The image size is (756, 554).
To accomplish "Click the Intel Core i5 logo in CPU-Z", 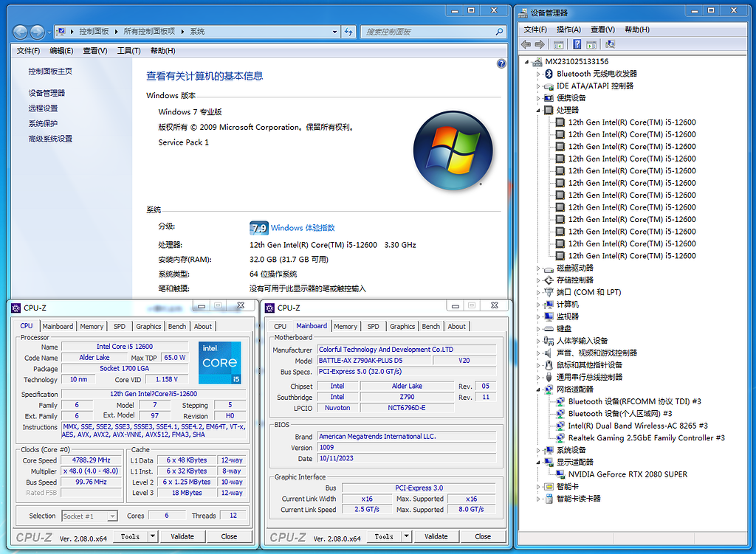I will click(220, 363).
